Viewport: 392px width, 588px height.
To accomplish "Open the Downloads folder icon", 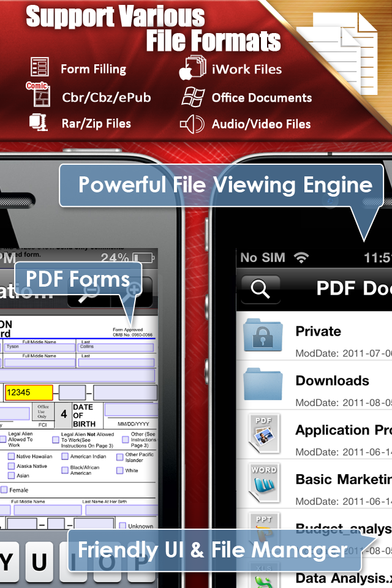I will coord(263,384).
